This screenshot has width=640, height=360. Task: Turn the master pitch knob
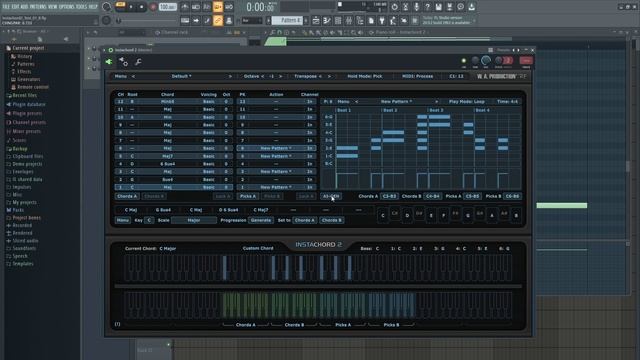tap(106, 20)
